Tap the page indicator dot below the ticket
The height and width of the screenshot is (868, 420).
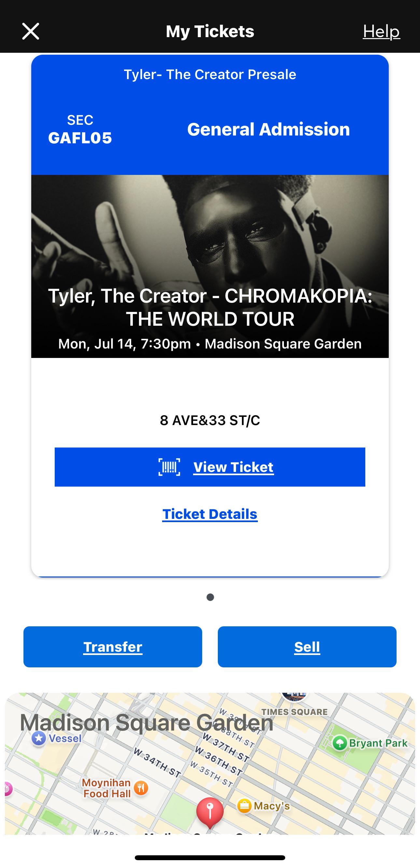click(x=210, y=596)
